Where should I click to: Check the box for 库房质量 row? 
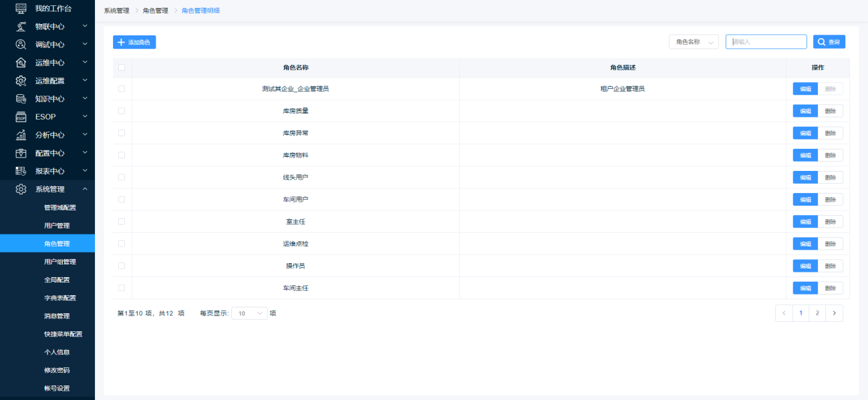click(122, 111)
